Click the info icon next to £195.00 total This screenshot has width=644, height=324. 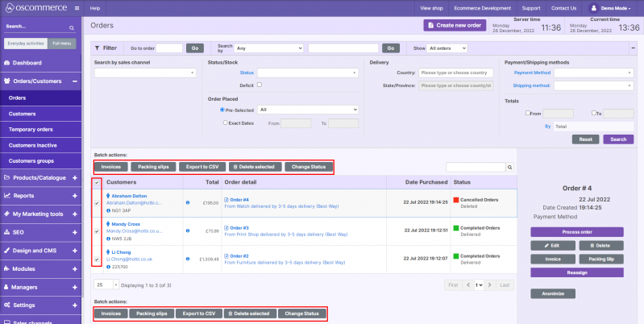coord(188,201)
